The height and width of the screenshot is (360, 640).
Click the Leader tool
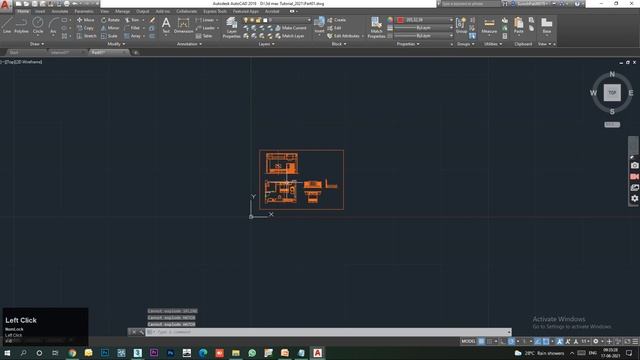[x=206, y=28]
